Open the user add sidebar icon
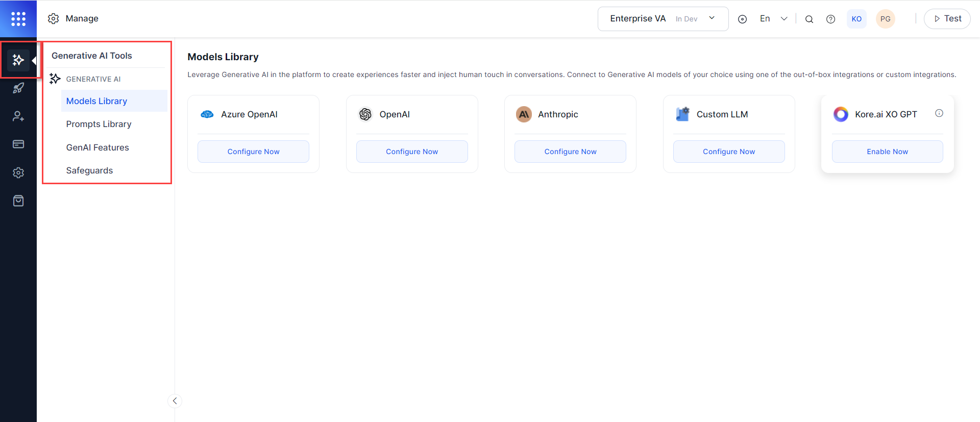The height and width of the screenshot is (422, 980). [x=18, y=116]
